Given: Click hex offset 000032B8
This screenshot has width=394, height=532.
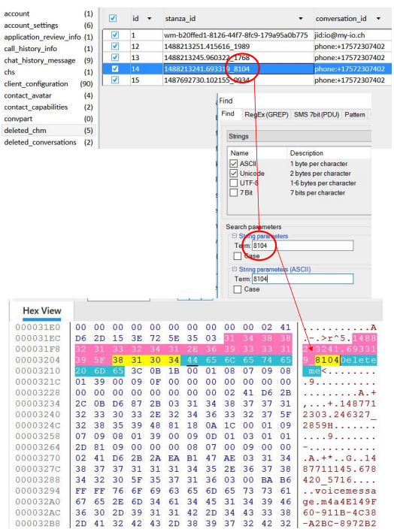Looking at the screenshot, I should (38, 524).
